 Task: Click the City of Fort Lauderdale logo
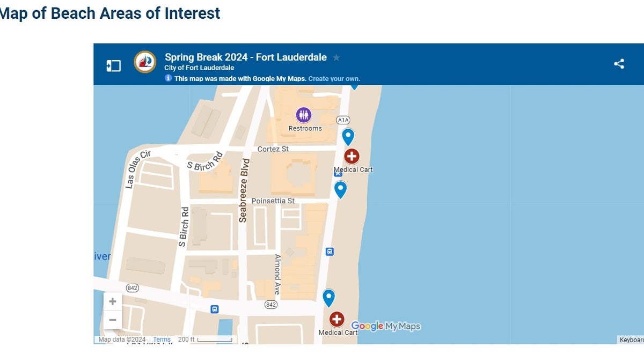[145, 62]
